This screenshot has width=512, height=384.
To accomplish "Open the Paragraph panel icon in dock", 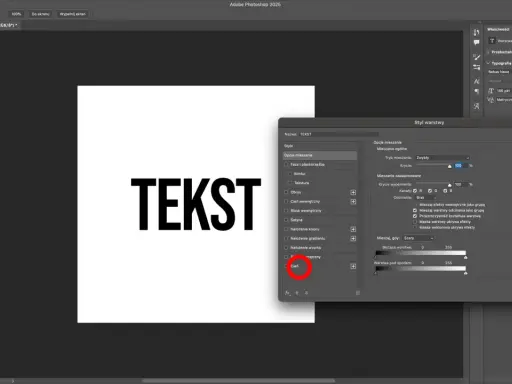I will (476, 91).
